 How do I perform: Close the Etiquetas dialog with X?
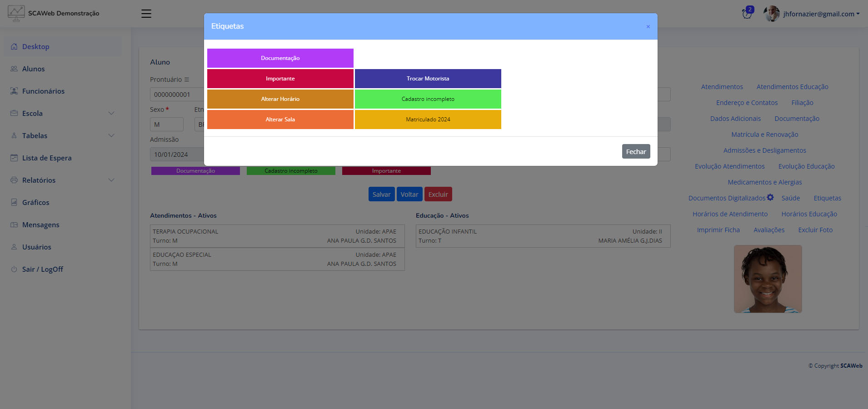tap(648, 27)
